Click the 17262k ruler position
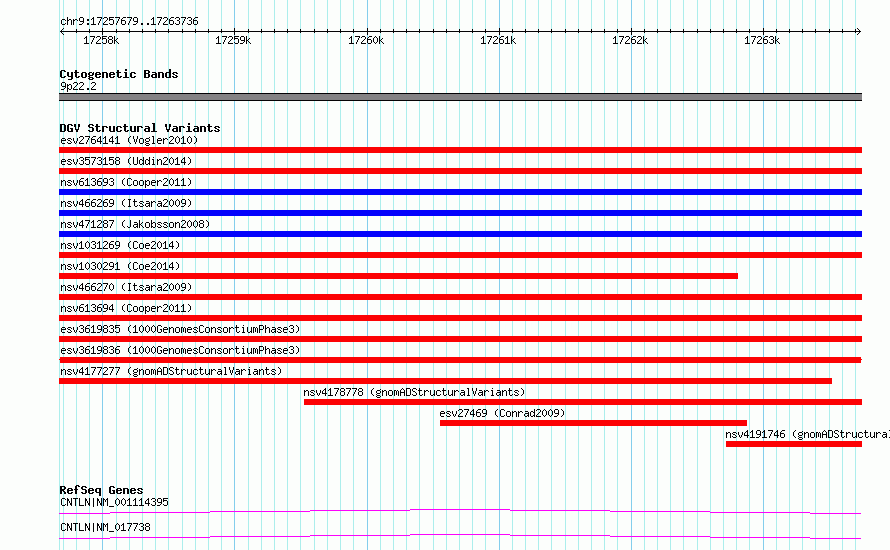Viewport: 890px width, 550px height. coord(630,40)
